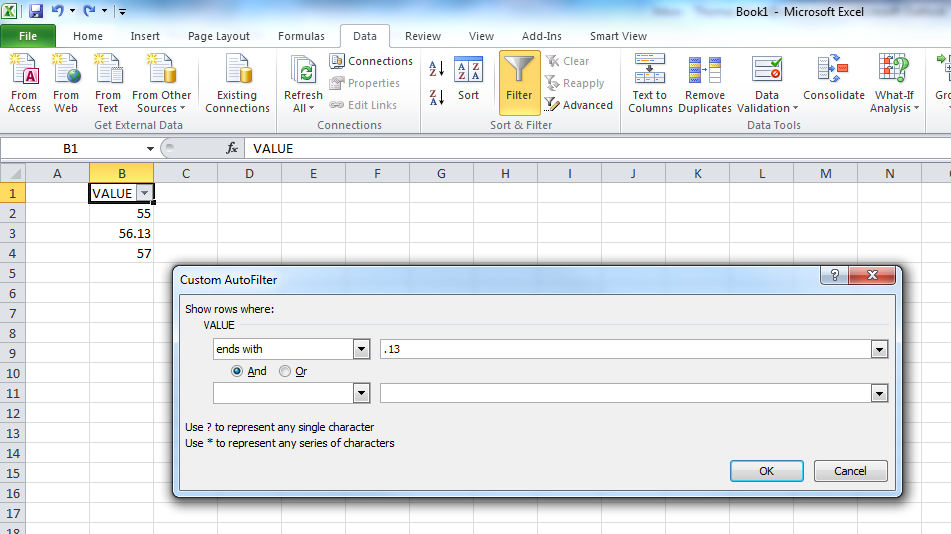
Task: Click the formula bar showing VALUE
Action: 597,149
